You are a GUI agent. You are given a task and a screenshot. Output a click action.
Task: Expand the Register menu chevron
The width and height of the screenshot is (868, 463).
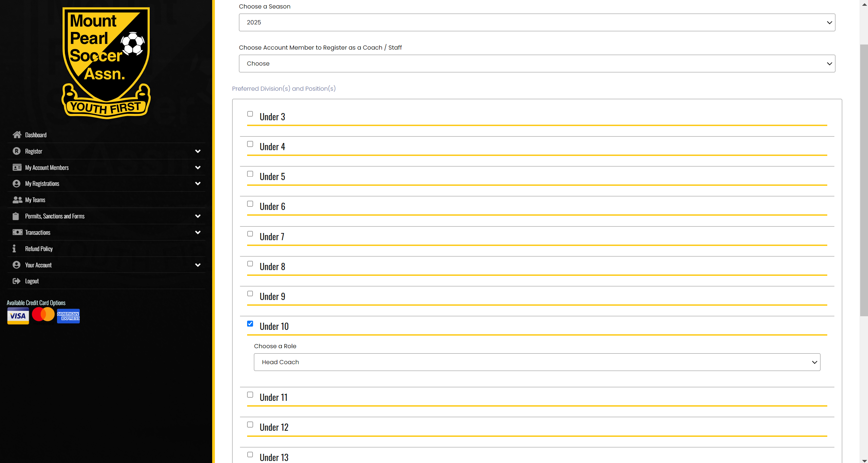[x=198, y=151]
